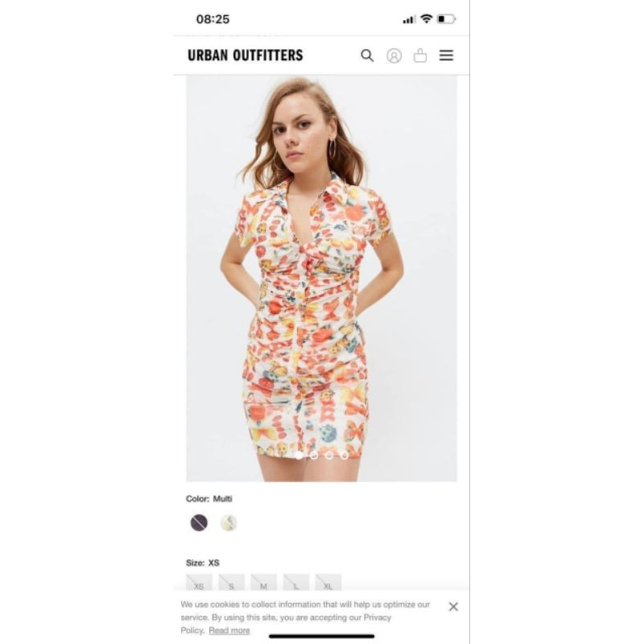Go to second image carousel dot
This screenshot has height=644, width=644.
(314, 455)
